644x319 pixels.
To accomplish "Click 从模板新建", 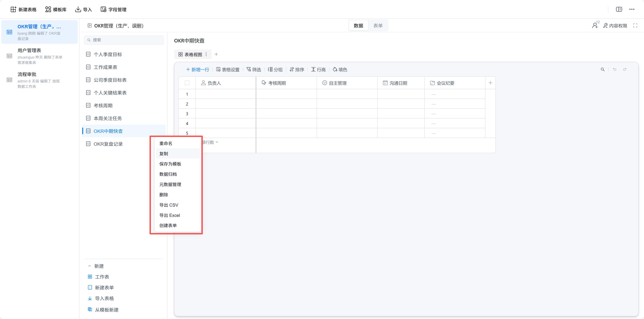I will click(103, 310).
